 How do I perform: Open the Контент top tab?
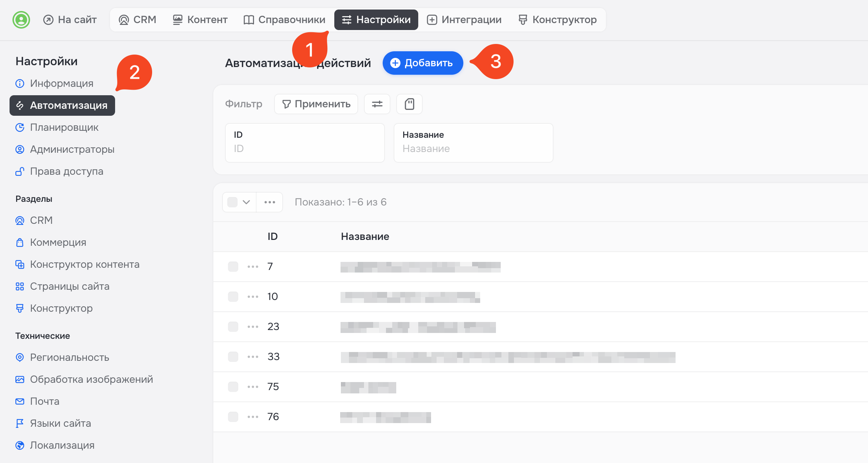200,20
